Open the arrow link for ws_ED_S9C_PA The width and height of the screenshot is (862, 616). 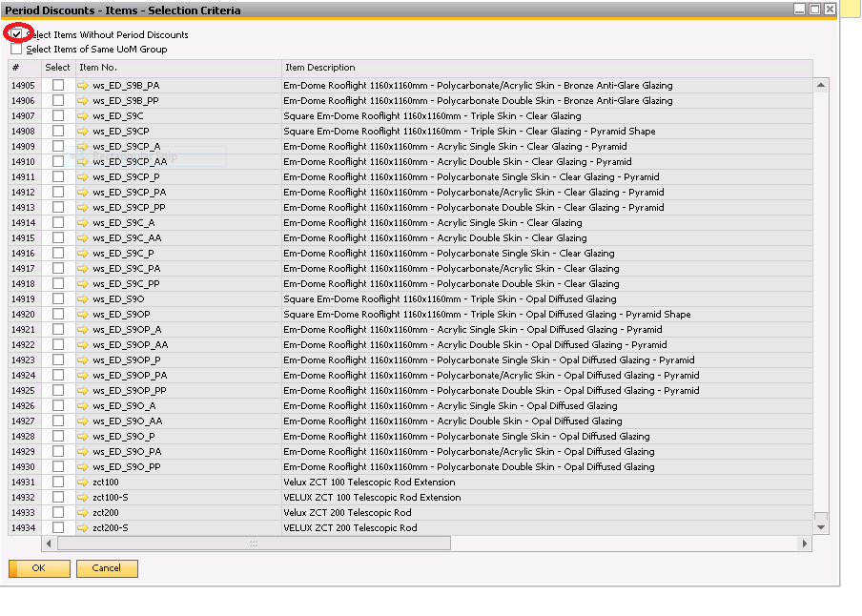[x=82, y=268]
